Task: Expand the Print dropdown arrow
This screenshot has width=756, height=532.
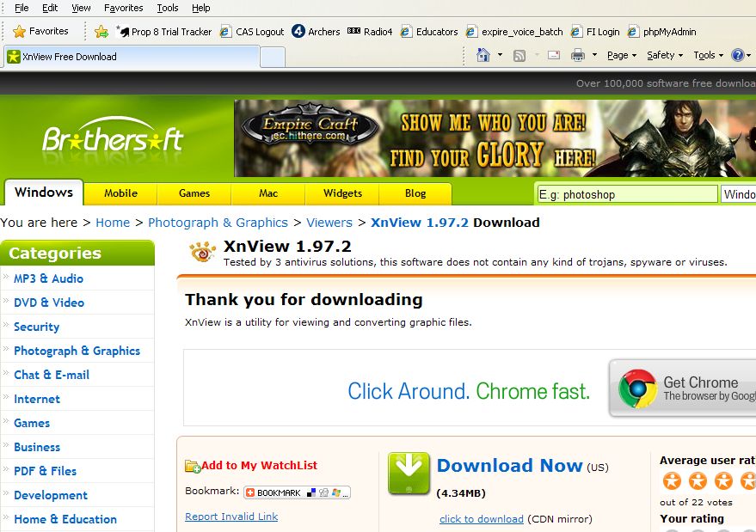Action: 594,55
